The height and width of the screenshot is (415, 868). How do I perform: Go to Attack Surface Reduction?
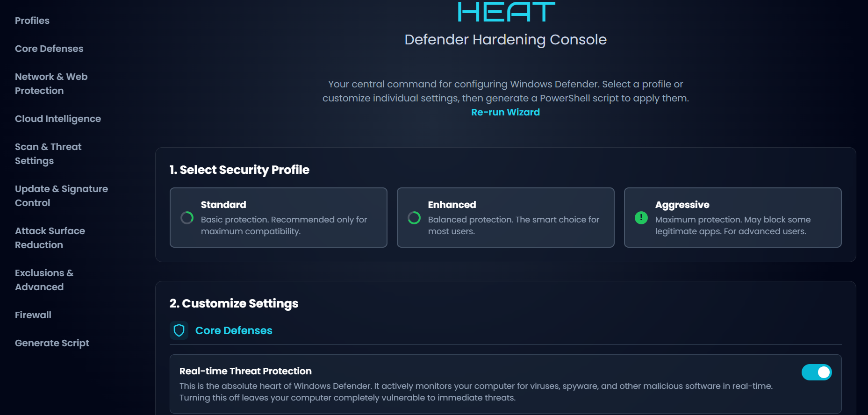(x=50, y=238)
